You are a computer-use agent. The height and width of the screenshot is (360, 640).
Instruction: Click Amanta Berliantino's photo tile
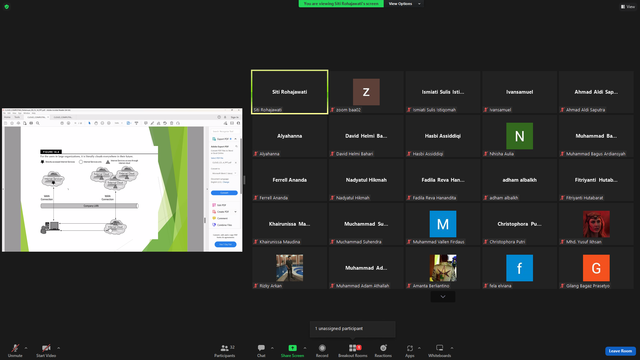click(x=443, y=268)
